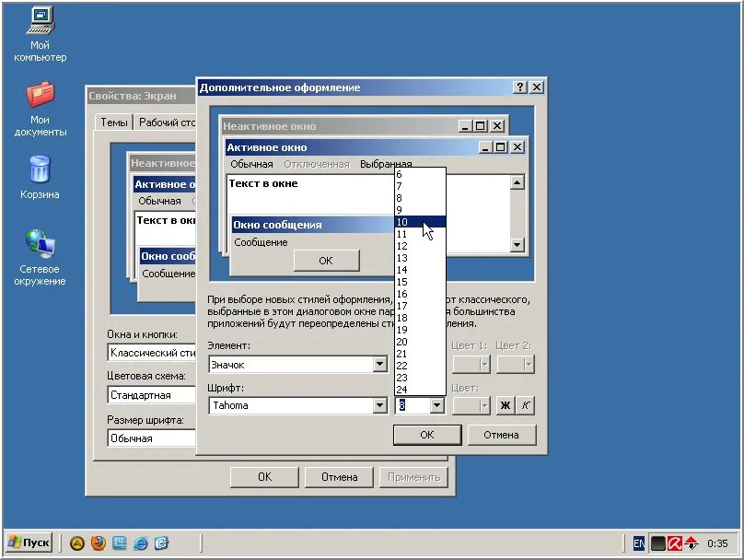Collapse the font size dropdown arrow
The width and height of the screenshot is (744, 560).
point(436,405)
